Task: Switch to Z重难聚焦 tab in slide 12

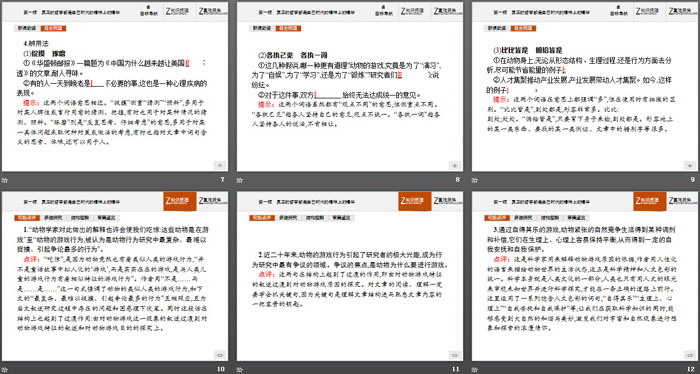Action: (683, 201)
